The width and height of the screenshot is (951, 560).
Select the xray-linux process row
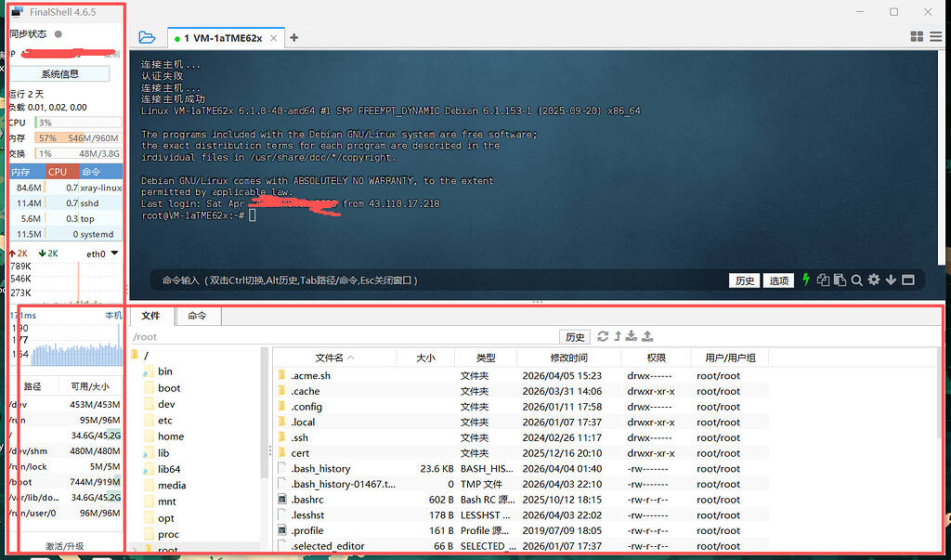pyautogui.click(x=66, y=188)
